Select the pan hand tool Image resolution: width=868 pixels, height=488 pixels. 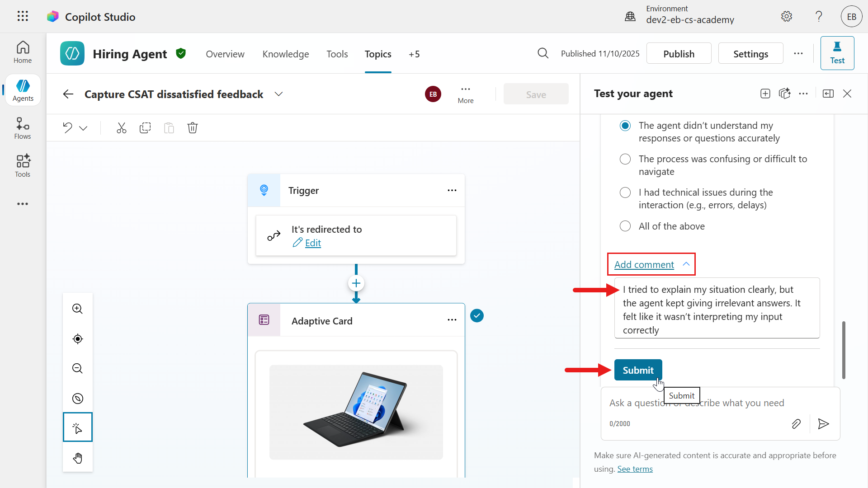click(77, 458)
